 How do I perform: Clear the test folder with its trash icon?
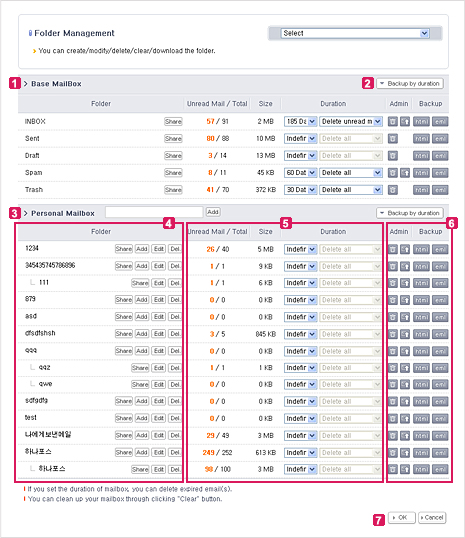pos(393,419)
